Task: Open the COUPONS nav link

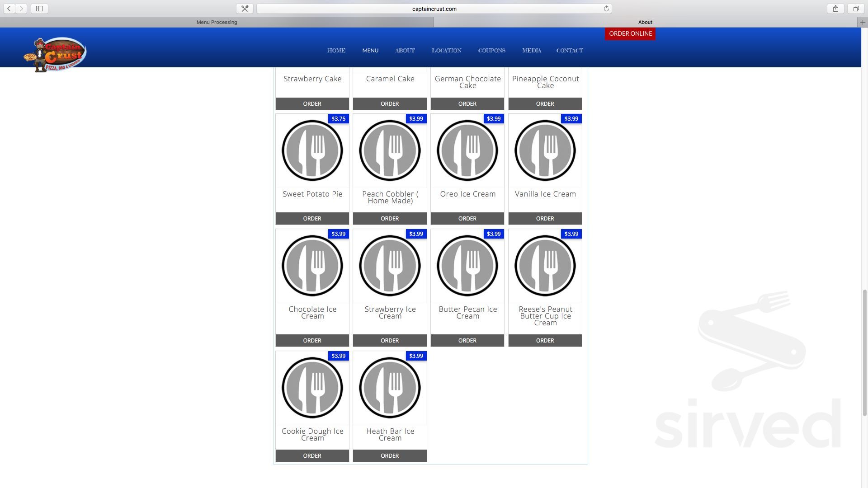Action: coord(492,51)
